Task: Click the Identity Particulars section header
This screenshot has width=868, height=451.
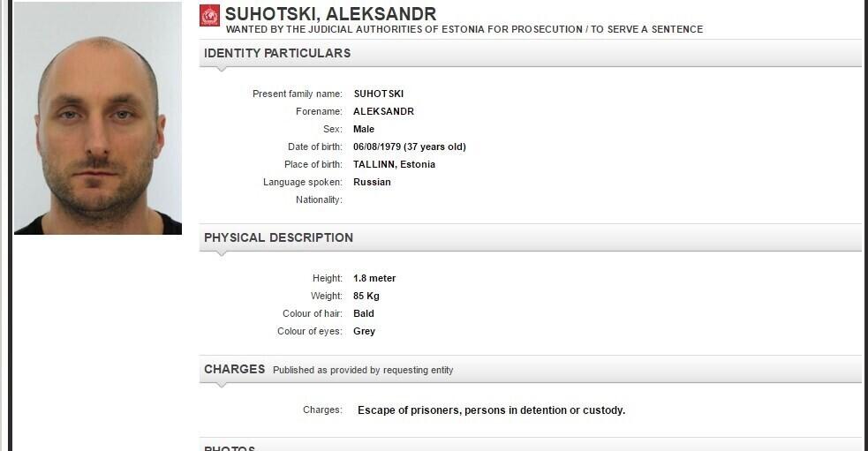Action: pyautogui.click(x=277, y=53)
